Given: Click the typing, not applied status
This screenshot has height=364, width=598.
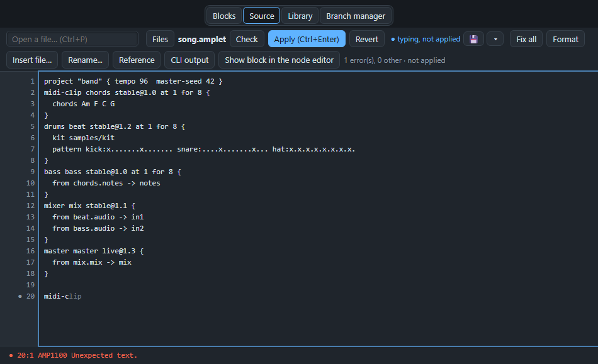Looking at the screenshot, I should coord(426,39).
